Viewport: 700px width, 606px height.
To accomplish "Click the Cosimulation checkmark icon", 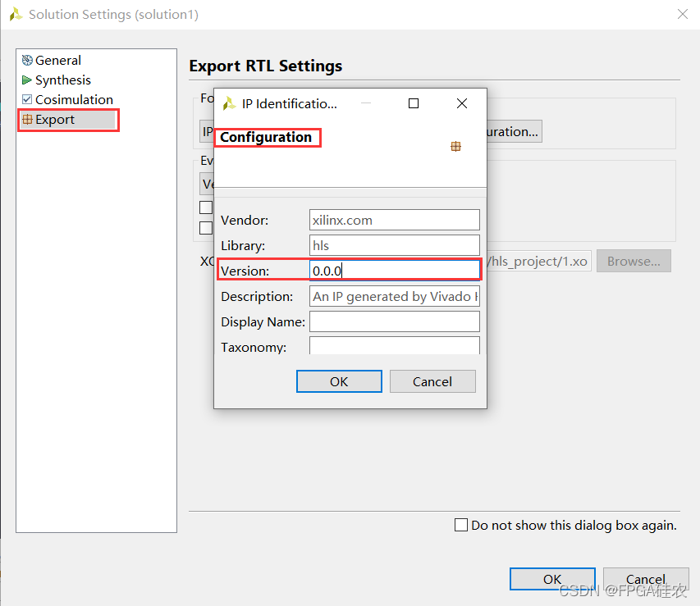I will click(27, 99).
